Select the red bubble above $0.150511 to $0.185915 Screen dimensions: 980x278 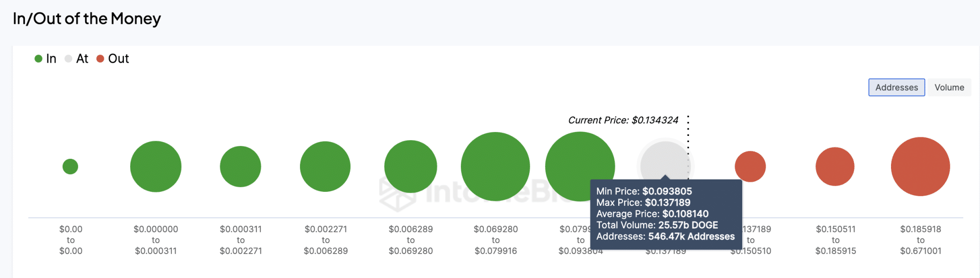(x=835, y=167)
